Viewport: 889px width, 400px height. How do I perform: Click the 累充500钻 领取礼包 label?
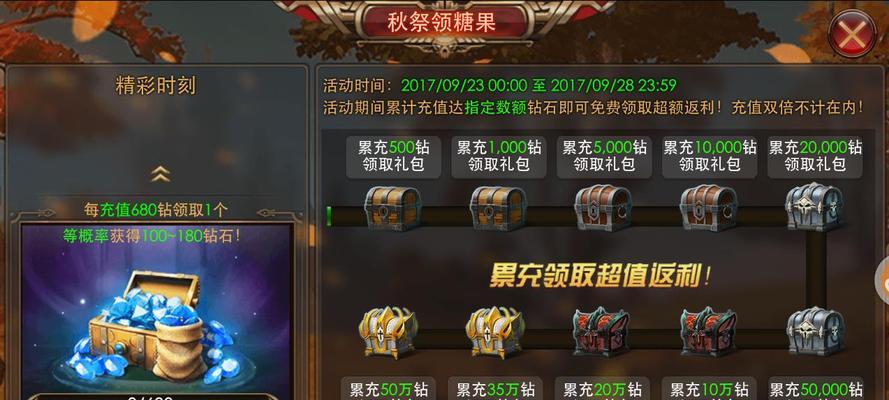(x=393, y=156)
